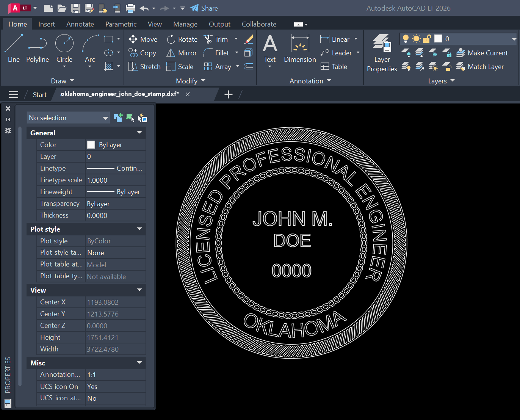Click the Linear dimension button
This screenshot has width=520, height=420.
[x=335, y=39]
